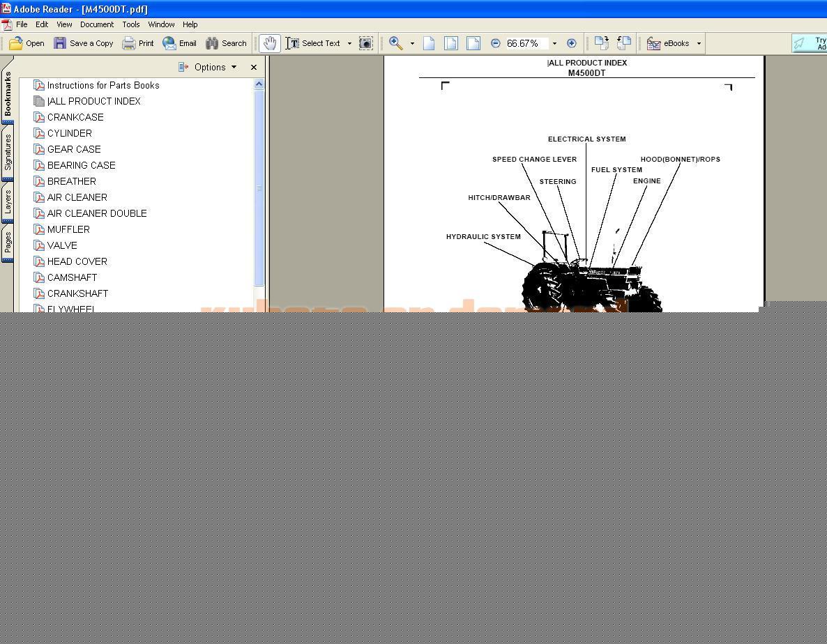Open the GEAR CASE bookmark
This screenshot has height=644, width=827.
tap(67, 149)
